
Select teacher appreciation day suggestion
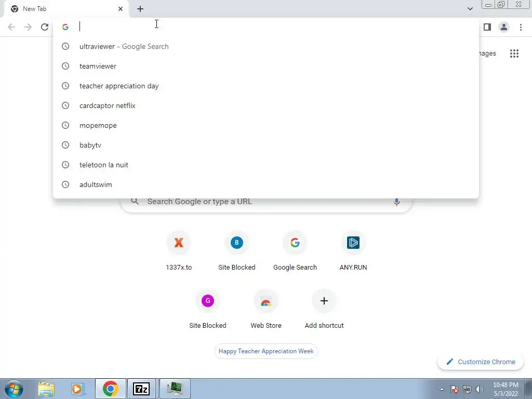[266, 86]
